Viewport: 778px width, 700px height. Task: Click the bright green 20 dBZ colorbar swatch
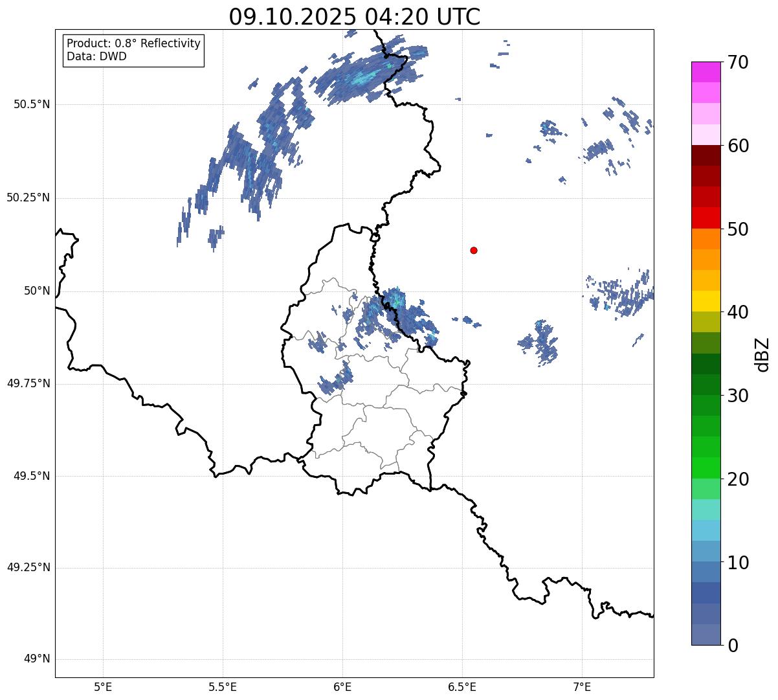click(x=706, y=468)
